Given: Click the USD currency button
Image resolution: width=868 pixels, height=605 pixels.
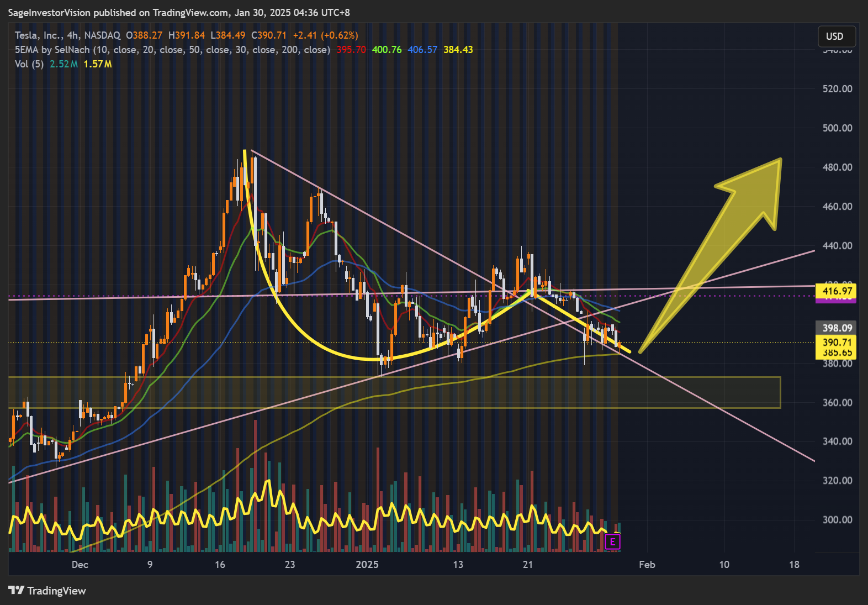Looking at the screenshot, I should point(837,36).
